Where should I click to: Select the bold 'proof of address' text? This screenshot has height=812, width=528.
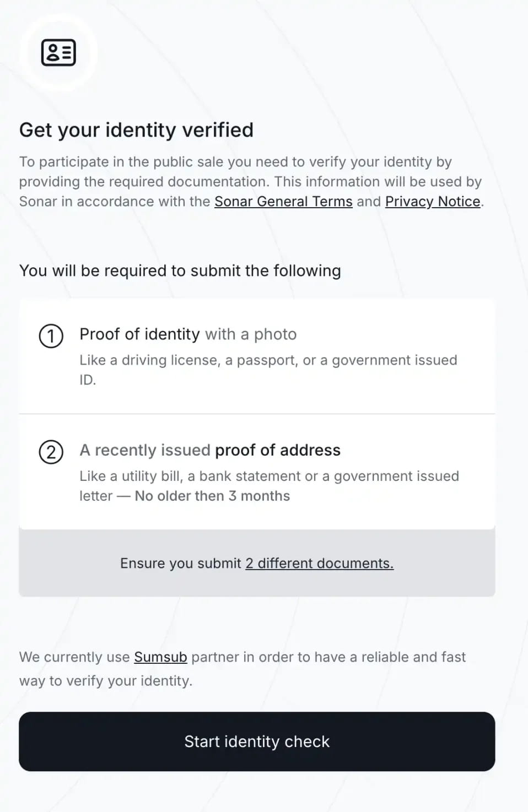[278, 450]
